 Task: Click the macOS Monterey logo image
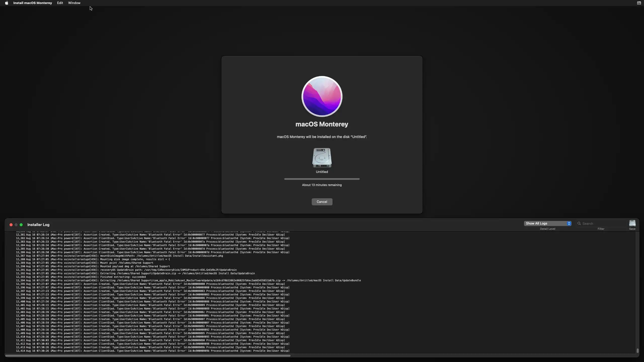click(x=322, y=97)
